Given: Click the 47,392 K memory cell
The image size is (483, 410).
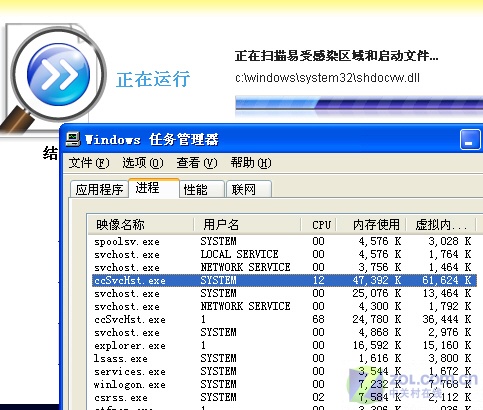Looking at the screenshot, I should (x=377, y=280).
